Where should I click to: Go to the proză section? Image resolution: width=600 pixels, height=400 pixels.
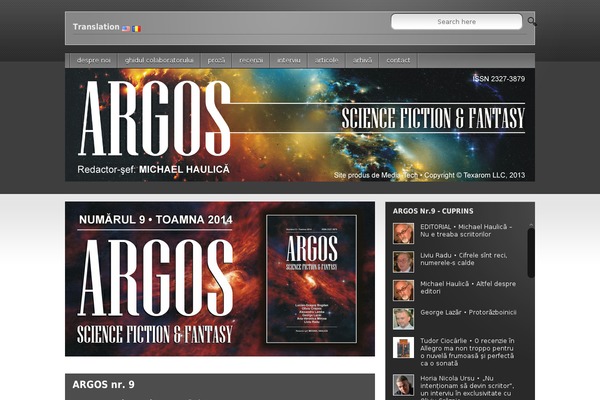pyautogui.click(x=216, y=60)
